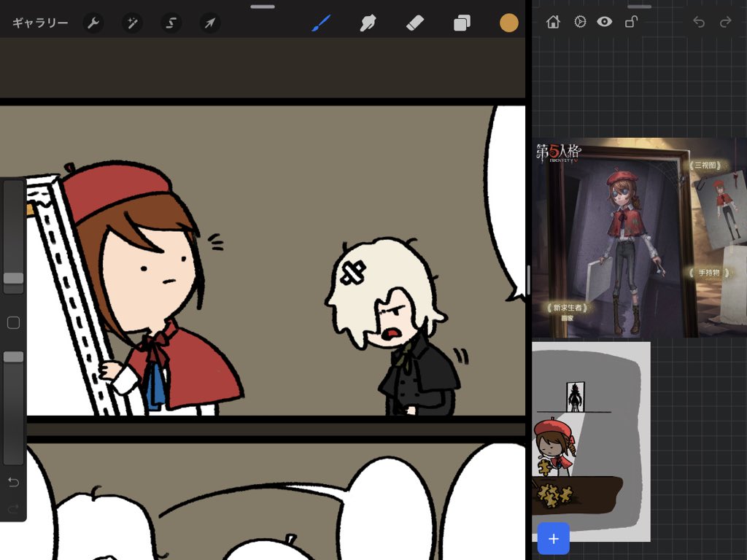This screenshot has width=747, height=560.
Task: Select the red beret chibi reference drawing
Action: click(591, 441)
